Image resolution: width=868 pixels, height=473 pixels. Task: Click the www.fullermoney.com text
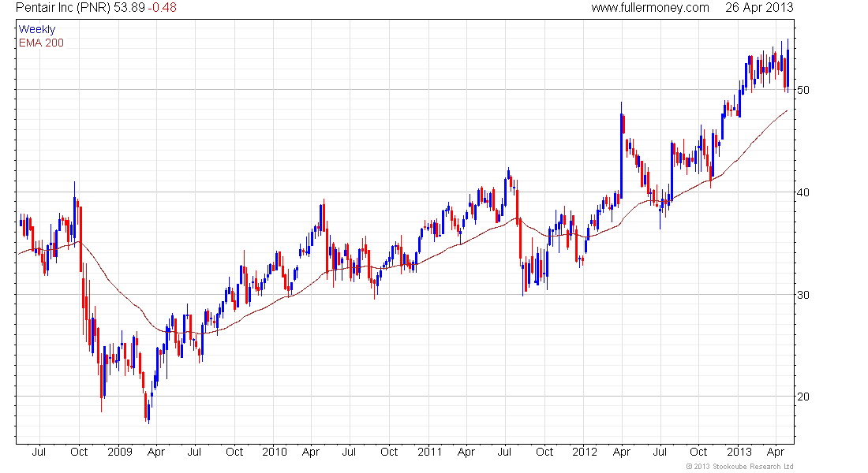tap(650, 8)
